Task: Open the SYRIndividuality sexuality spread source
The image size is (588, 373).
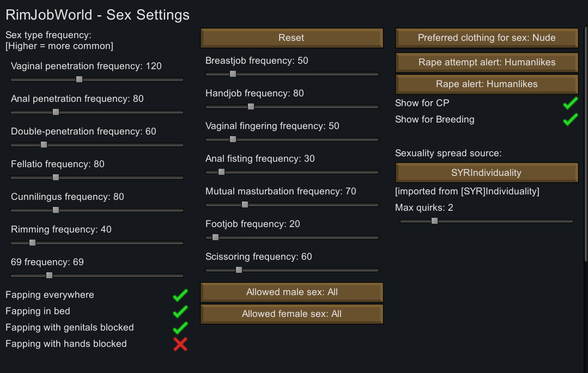Action: pyautogui.click(x=486, y=172)
